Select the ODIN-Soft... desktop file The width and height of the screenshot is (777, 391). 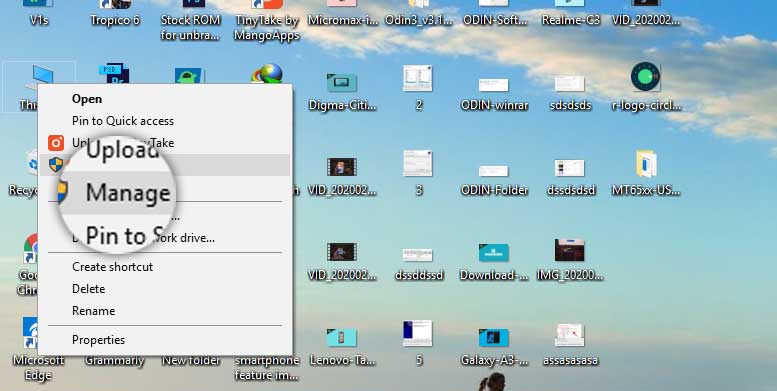[495, 14]
